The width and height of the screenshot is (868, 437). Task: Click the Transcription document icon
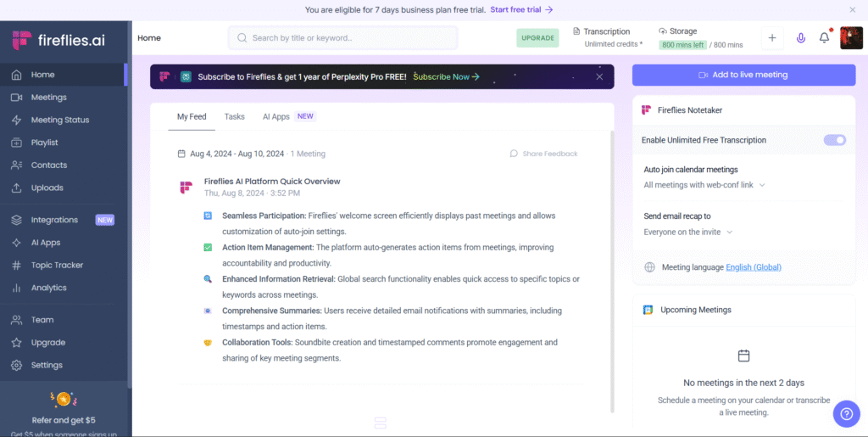[x=576, y=31]
